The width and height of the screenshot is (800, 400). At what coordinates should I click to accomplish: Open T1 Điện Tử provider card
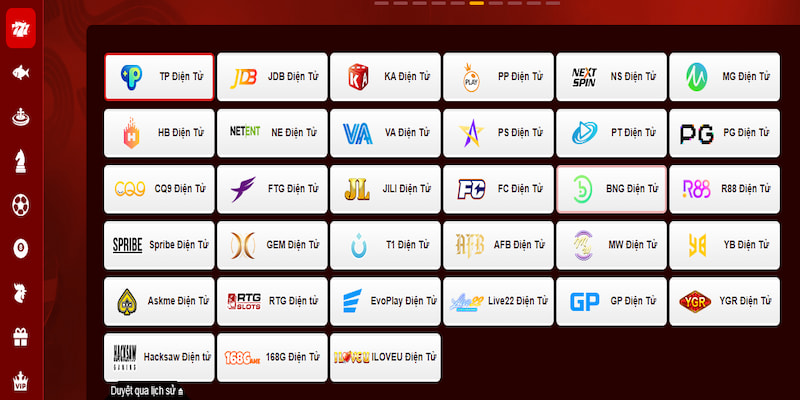(385, 245)
